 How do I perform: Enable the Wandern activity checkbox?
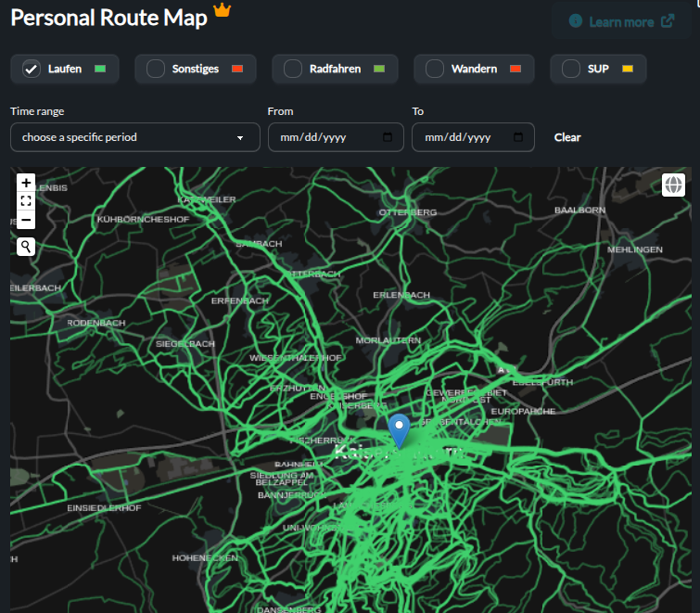(435, 69)
